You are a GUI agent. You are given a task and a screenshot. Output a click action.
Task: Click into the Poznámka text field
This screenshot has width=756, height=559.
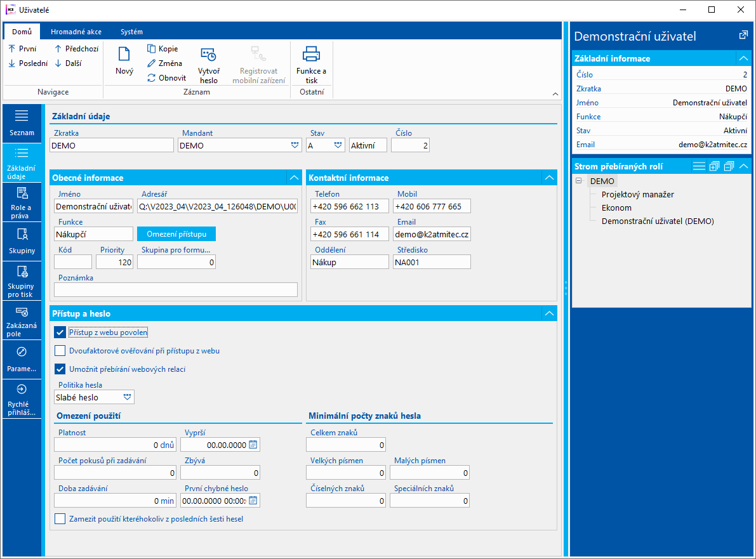[x=176, y=290]
